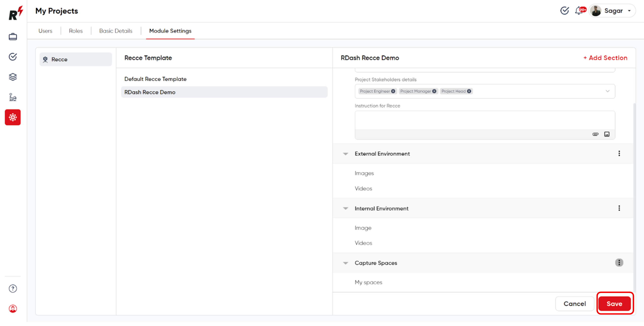Click the Add Section link
This screenshot has height=326, width=644.
[x=605, y=58]
